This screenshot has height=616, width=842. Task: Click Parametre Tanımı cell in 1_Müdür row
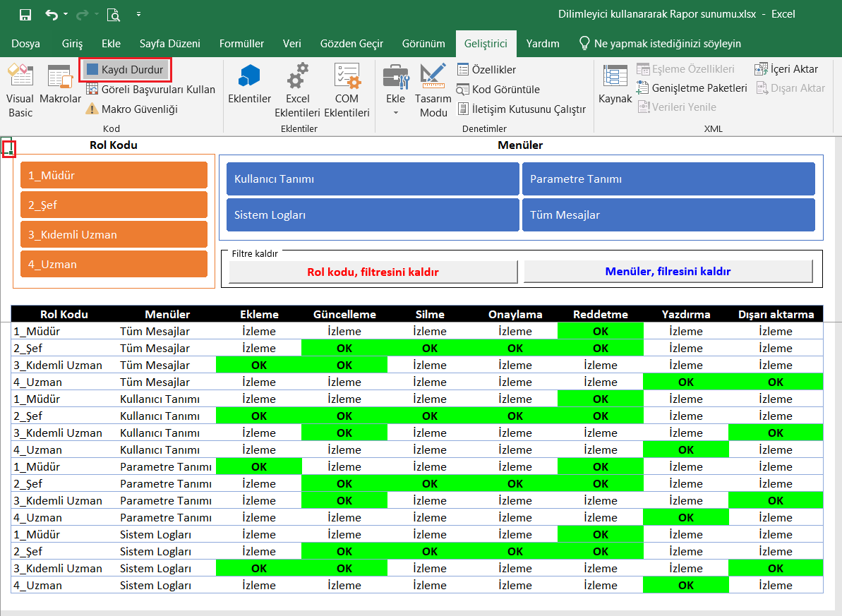pos(166,466)
